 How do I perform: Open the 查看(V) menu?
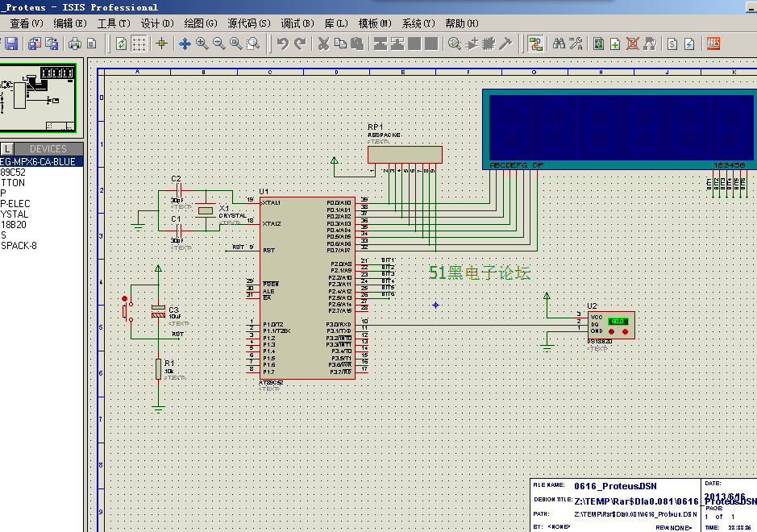(26, 23)
